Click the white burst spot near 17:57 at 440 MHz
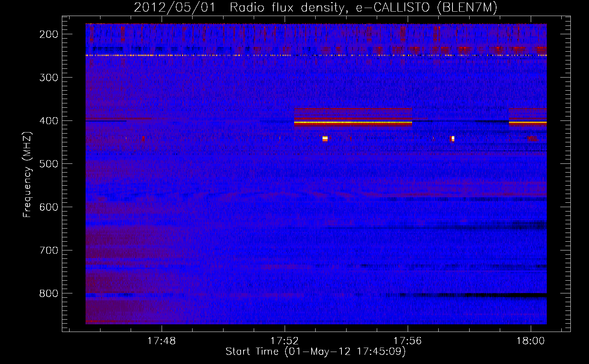Screen dimensions: 589x364 [x=452, y=138]
